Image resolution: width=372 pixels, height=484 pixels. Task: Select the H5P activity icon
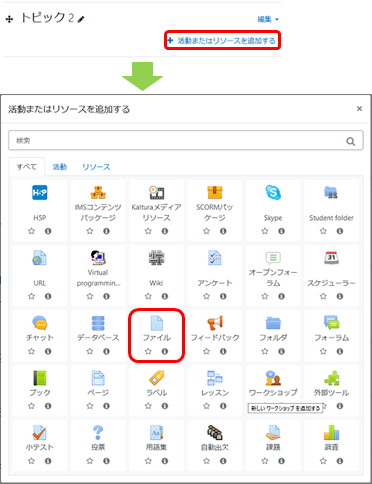[x=40, y=192]
